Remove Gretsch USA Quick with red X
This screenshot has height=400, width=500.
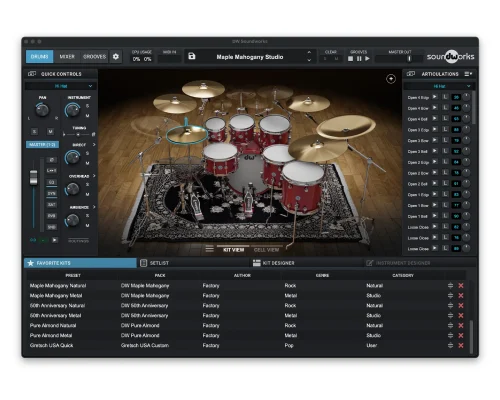click(x=461, y=345)
